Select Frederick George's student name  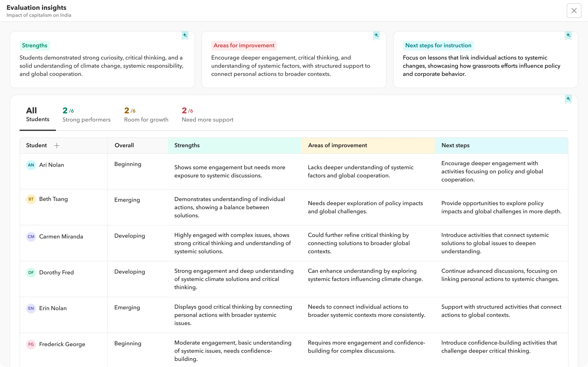(x=62, y=344)
